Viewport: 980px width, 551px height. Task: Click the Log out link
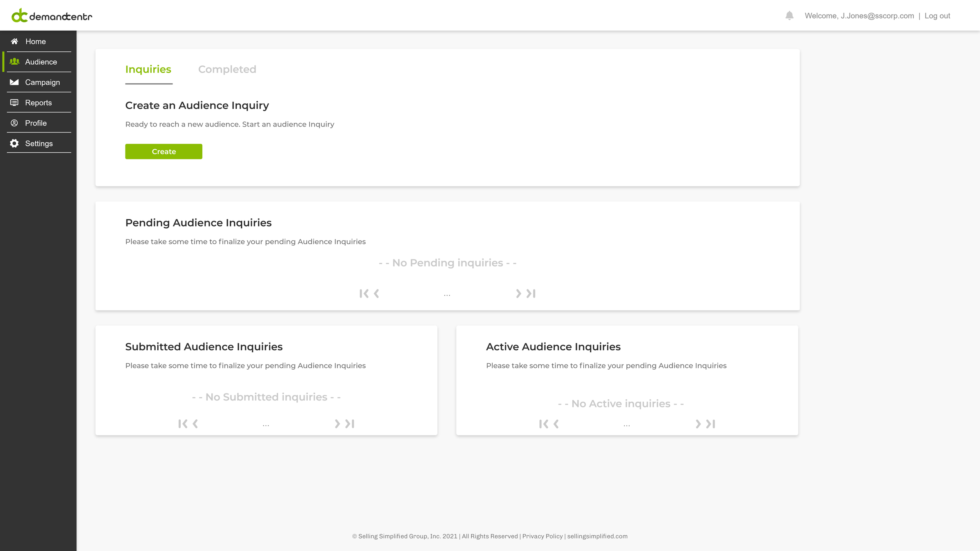[937, 16]
